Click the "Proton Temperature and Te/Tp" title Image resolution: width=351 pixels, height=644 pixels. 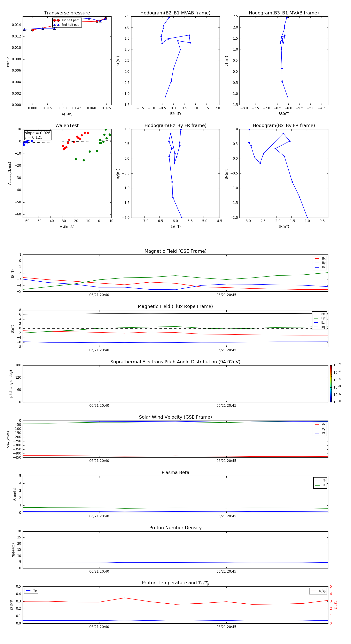tap(175, 583)
